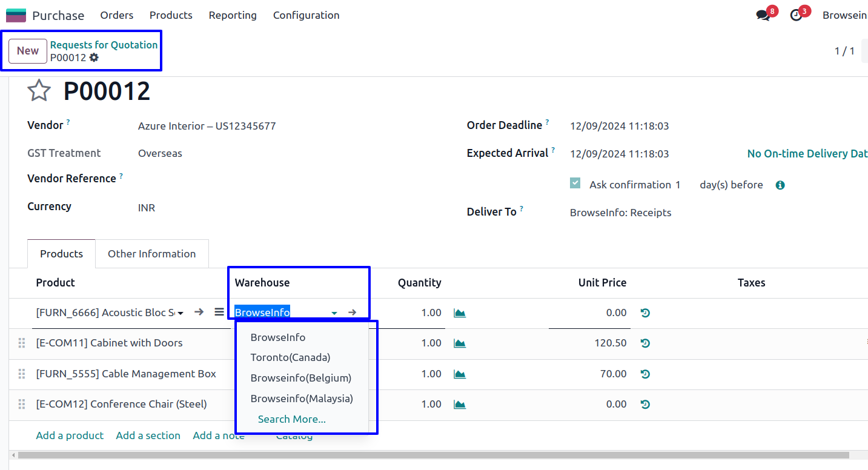Toggle the Ask confirmation checkbox

575,184
